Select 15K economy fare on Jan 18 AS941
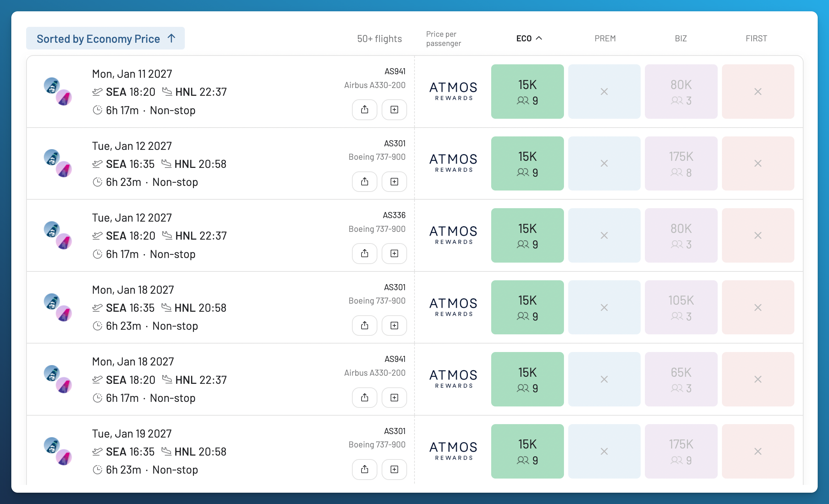This screenshot has width=829, height=504. coord(527,379)
